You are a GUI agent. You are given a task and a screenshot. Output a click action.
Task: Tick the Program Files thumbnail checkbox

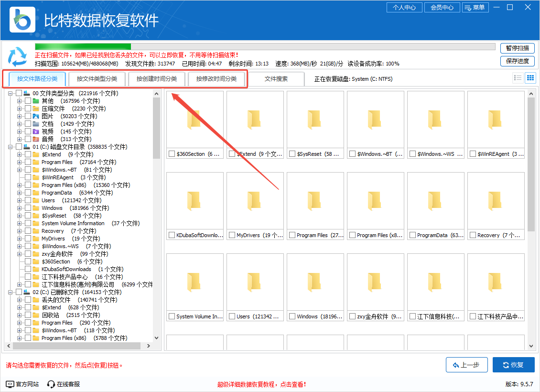292,235
